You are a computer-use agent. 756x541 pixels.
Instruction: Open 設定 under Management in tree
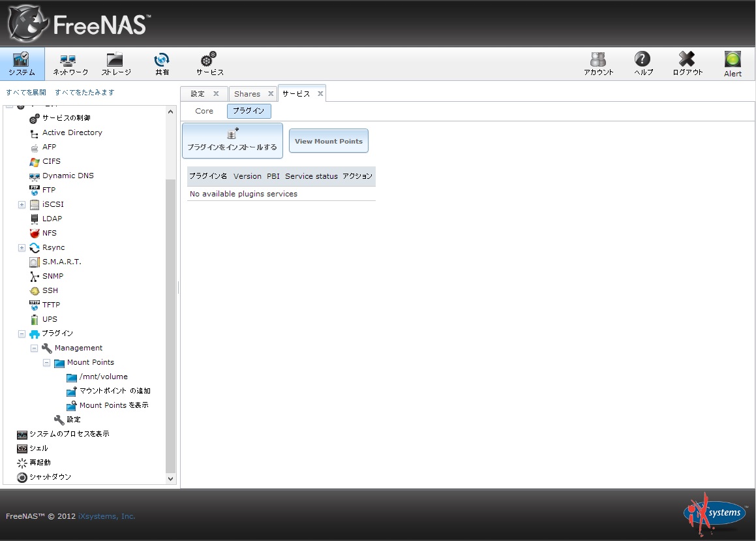[x=73, y=420]
